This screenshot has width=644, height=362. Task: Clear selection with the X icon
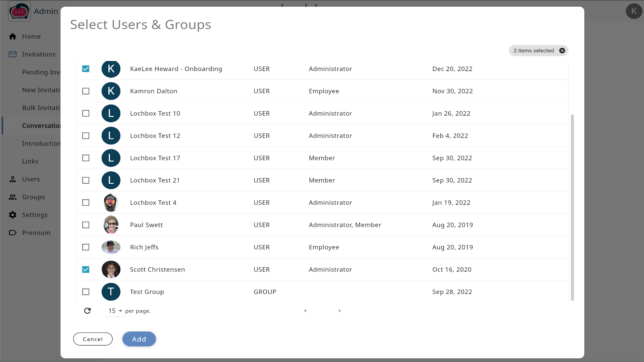point(562,51)
